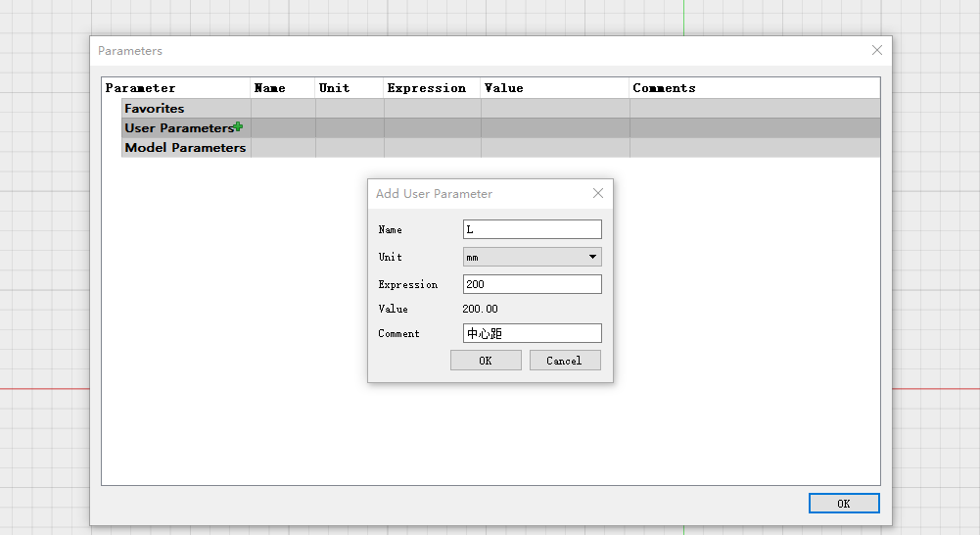This screenshot has width=980, height=535.
Task: Click the Parameter column header
Action: point(176,88)
